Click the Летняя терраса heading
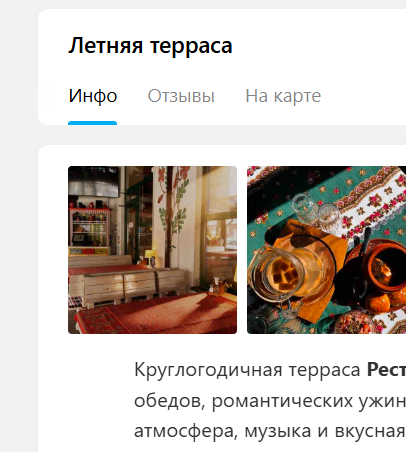The width and height of the screenshot is (406, 452). point(150,45)
